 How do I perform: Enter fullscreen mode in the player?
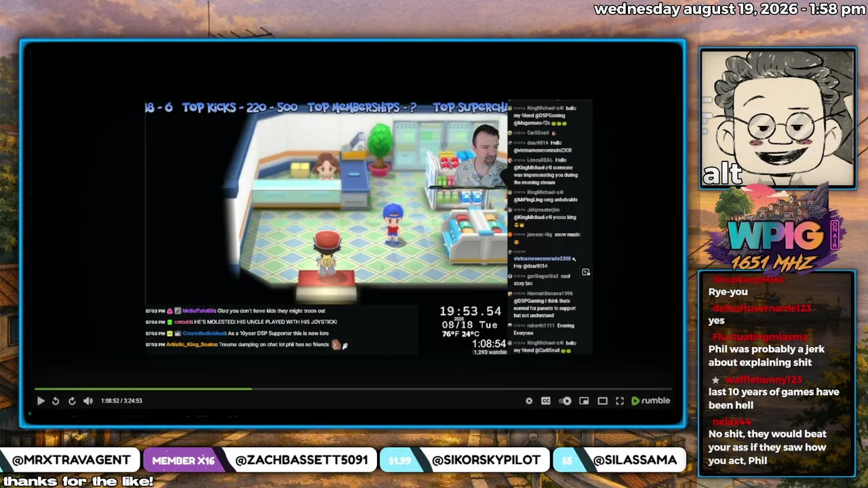(620, 401)
